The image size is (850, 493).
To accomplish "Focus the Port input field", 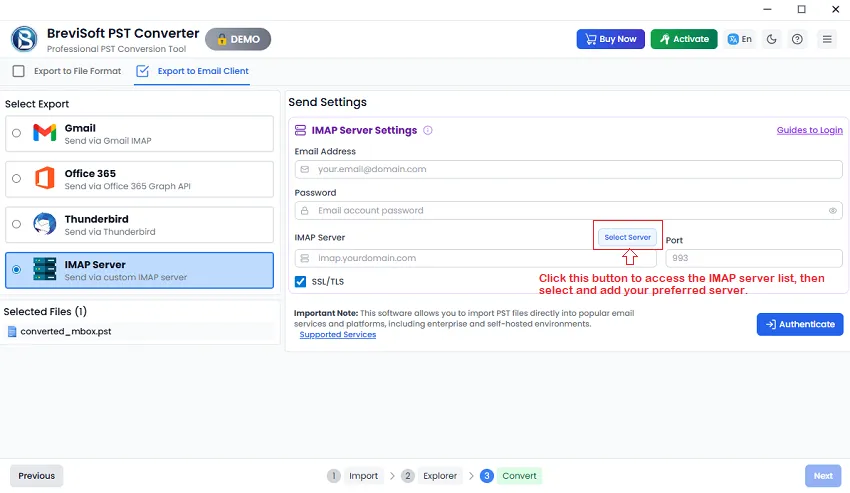I will pyautogui.click(x=754, y=258).
